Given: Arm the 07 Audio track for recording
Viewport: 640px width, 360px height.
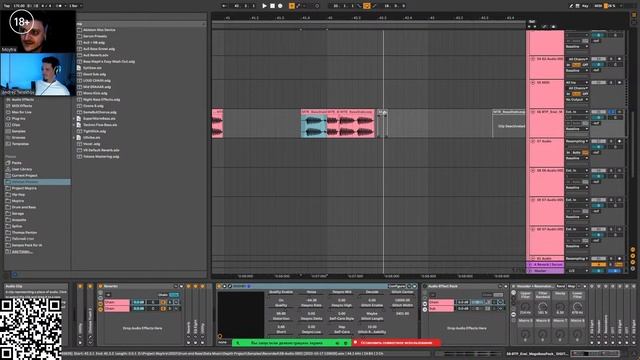Looking at the screenshot, I should [619, 141].
